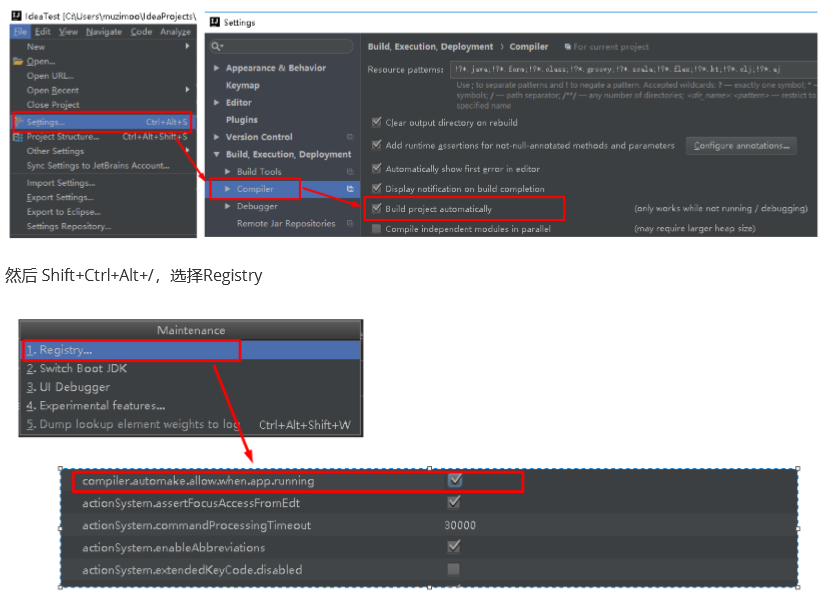
Task: Choose Settings... in the File menu
Action: [103, 122]
